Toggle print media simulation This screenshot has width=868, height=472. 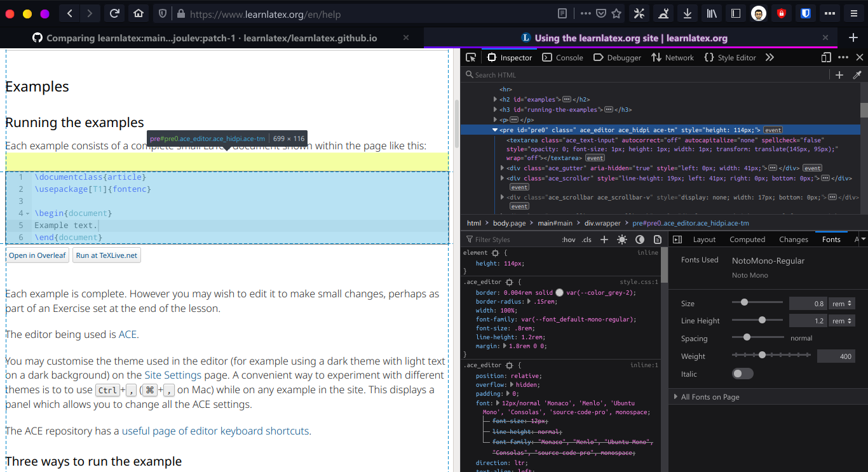[658, 239]
